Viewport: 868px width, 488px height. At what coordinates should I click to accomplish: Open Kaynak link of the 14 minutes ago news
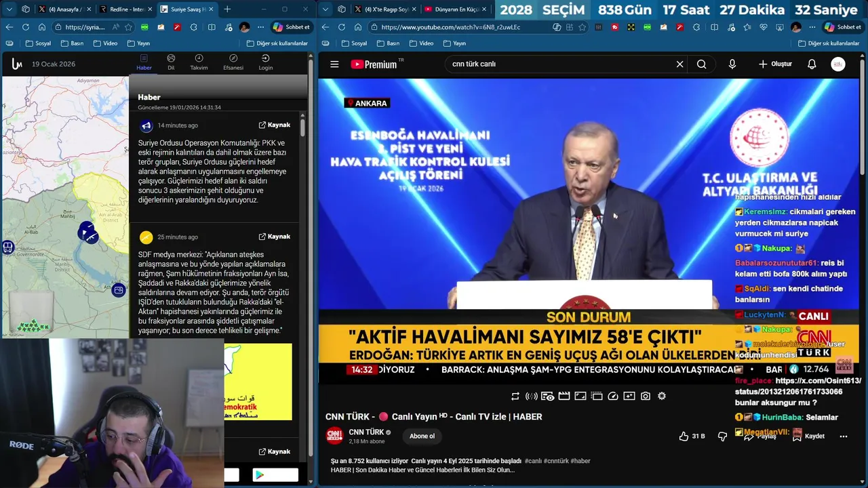[274, 125]
